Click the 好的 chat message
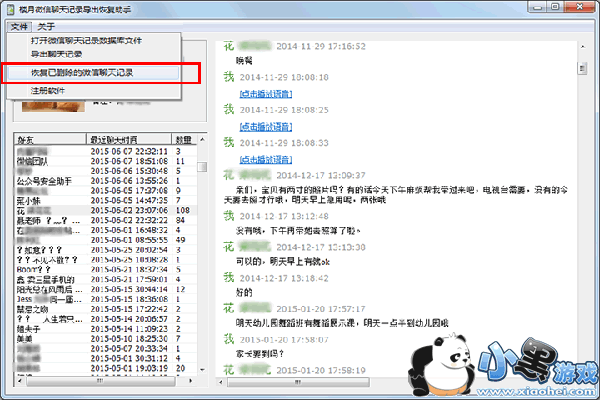This screenshot has width=600, height=400. 244,293
